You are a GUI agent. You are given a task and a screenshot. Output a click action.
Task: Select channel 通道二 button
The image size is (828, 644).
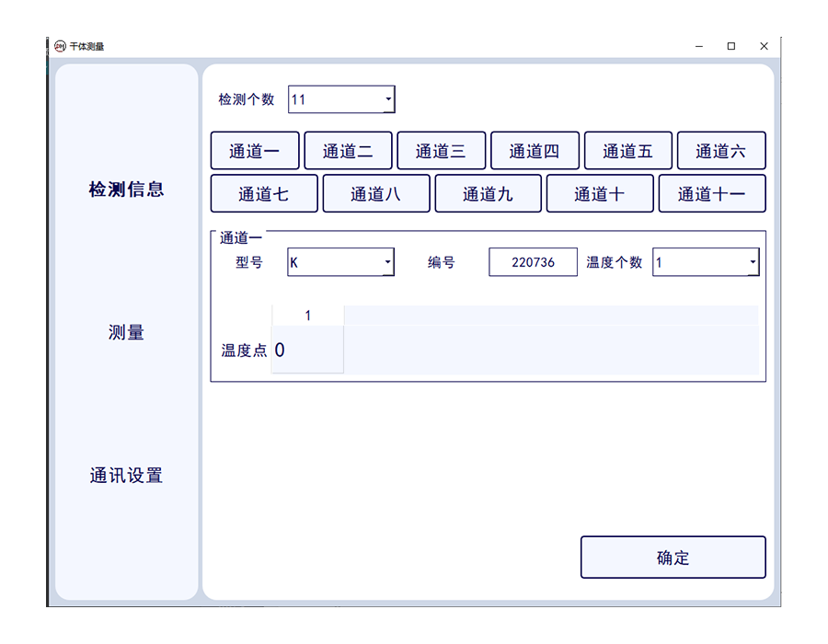pos(348,151)
